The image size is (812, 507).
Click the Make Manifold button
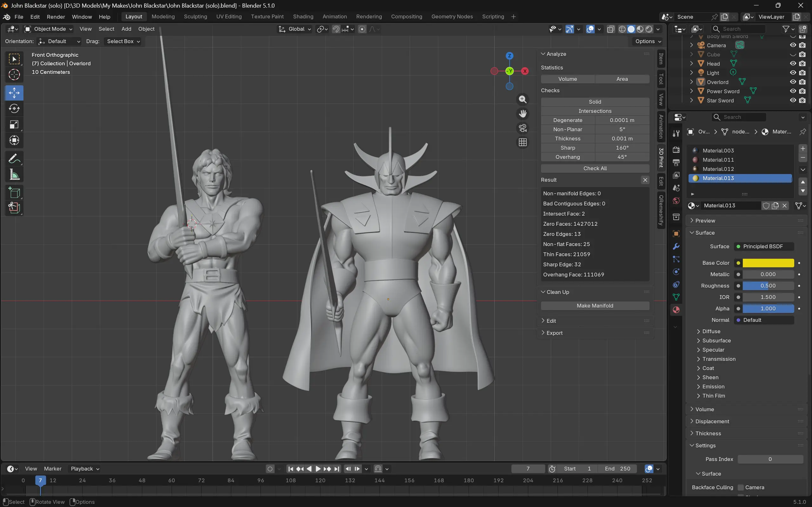[x=595, y=306]
